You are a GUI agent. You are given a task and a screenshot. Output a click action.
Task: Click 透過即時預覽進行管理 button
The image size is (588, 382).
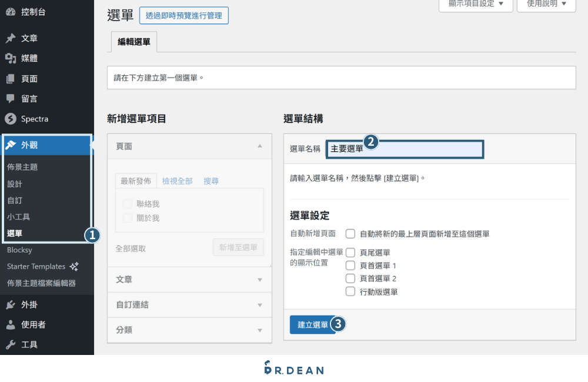(x=183, y=15)
